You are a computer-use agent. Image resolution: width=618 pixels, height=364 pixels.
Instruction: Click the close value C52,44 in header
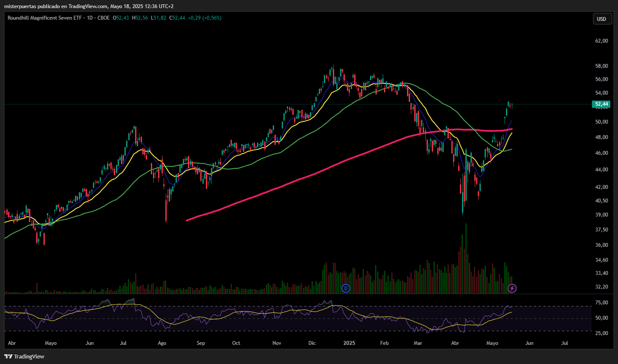click(x=177, y=18)
